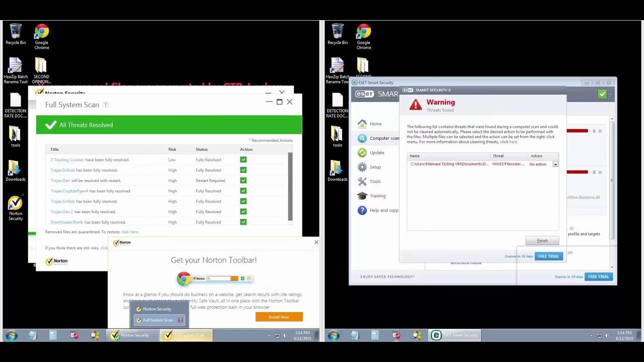This screenshot has height=362, width=644.
Task: Select the C:\Users\Malware Testing VM threat row
Action: pos(484,164)
